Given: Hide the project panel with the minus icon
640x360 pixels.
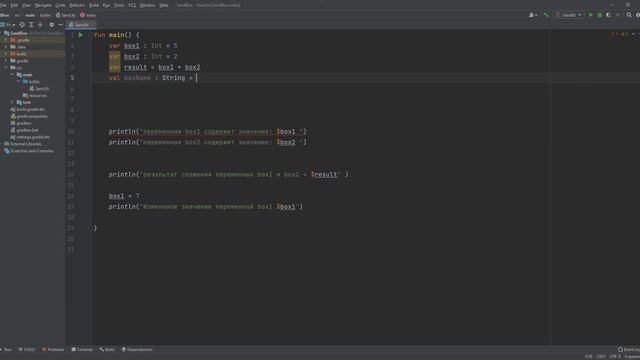Looking at the screenshot, I should (60, 24).
